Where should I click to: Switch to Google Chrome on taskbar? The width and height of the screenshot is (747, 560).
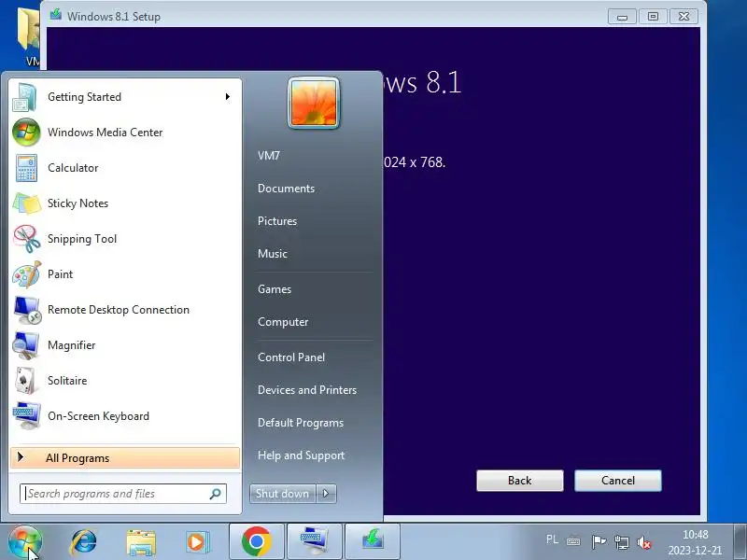pyautogui.click(x=256, y=542)
